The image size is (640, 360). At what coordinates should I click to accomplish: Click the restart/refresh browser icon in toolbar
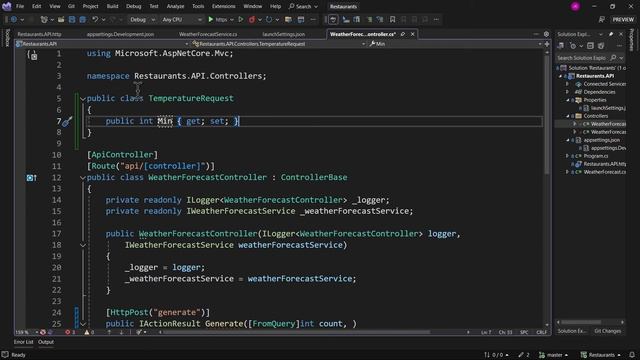point(269,19)
